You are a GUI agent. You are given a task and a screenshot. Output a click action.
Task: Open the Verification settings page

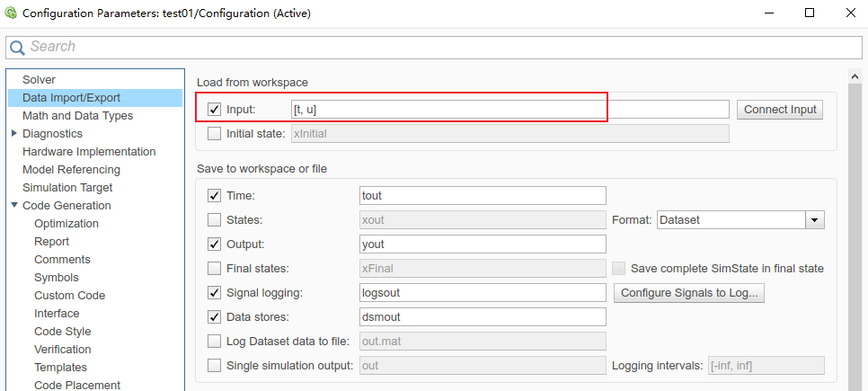click(x=63, y=350)
